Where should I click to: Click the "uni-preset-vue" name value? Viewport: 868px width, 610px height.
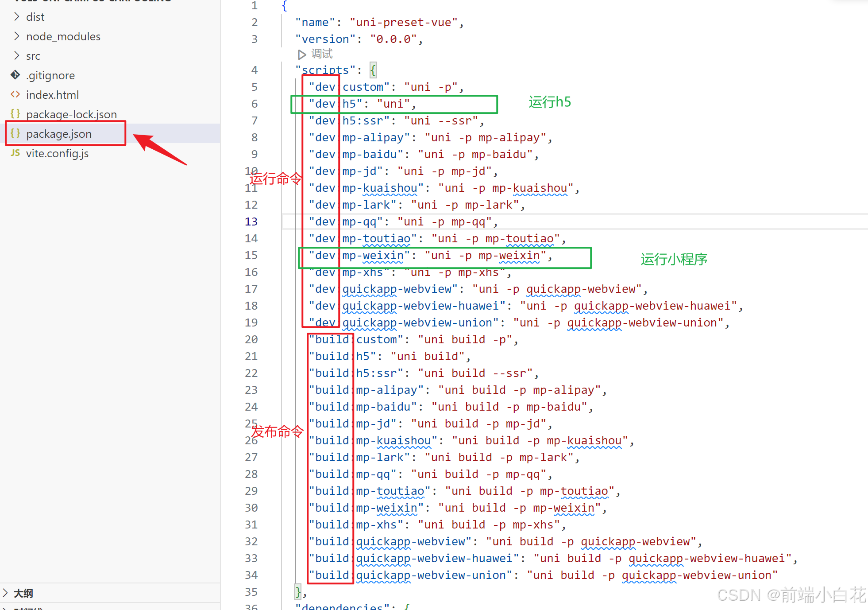(404, 22)
